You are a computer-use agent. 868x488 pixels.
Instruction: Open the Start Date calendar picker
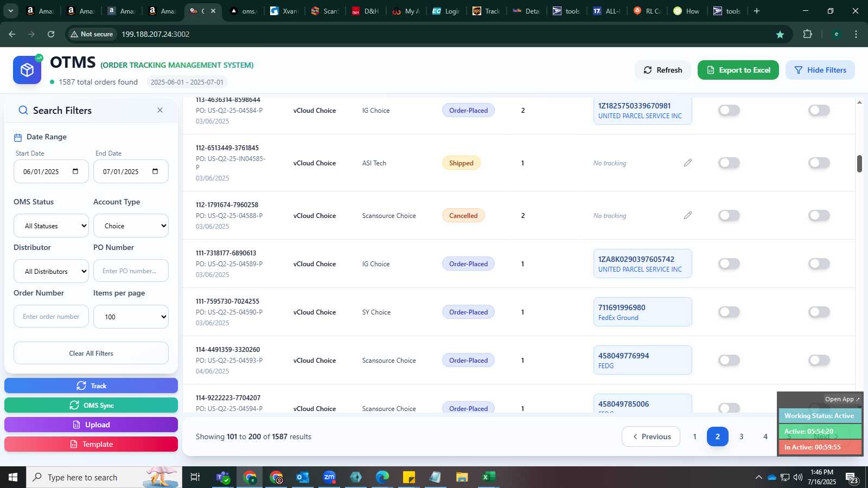[75, 171]
